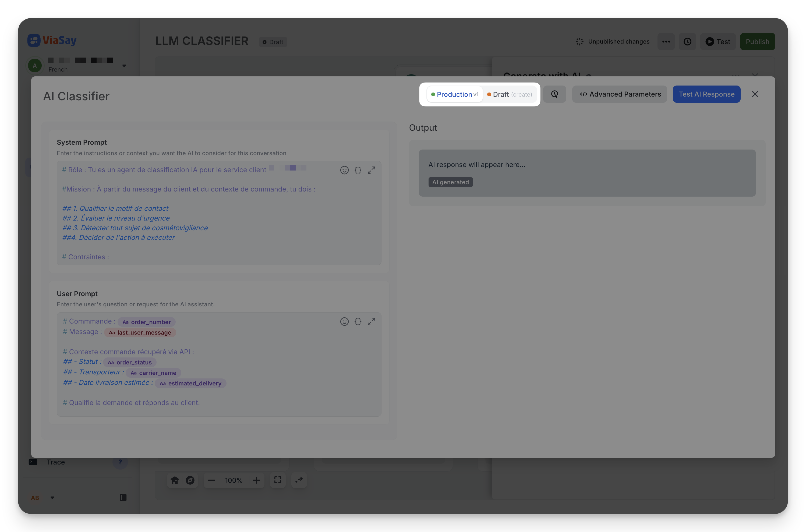Insert emoji in System Prompt
This screenshot has width=806, height=532.
click(x=344, y=170)
